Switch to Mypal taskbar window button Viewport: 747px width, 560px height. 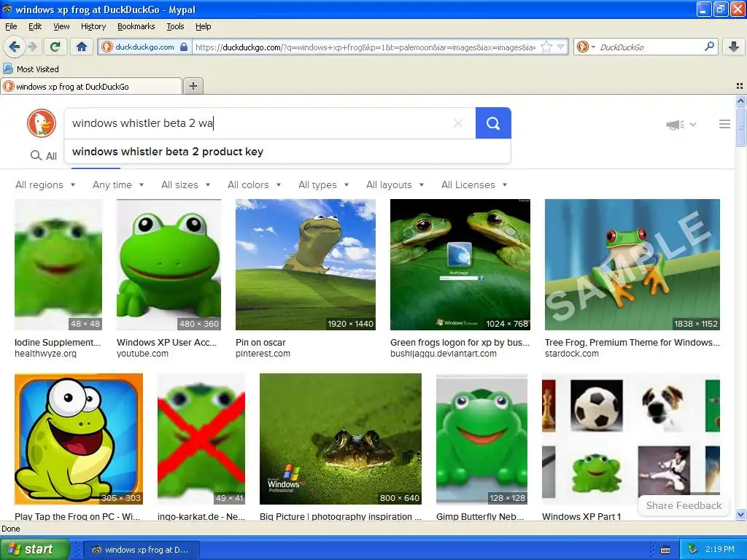141,550
